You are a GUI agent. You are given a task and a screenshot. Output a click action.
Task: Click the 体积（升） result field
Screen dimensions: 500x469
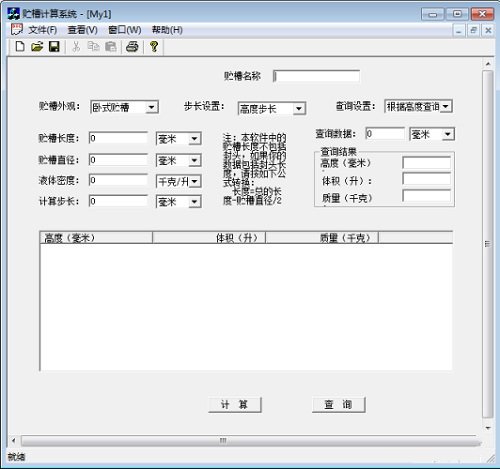pyautogui.click(x=427, y=179)
